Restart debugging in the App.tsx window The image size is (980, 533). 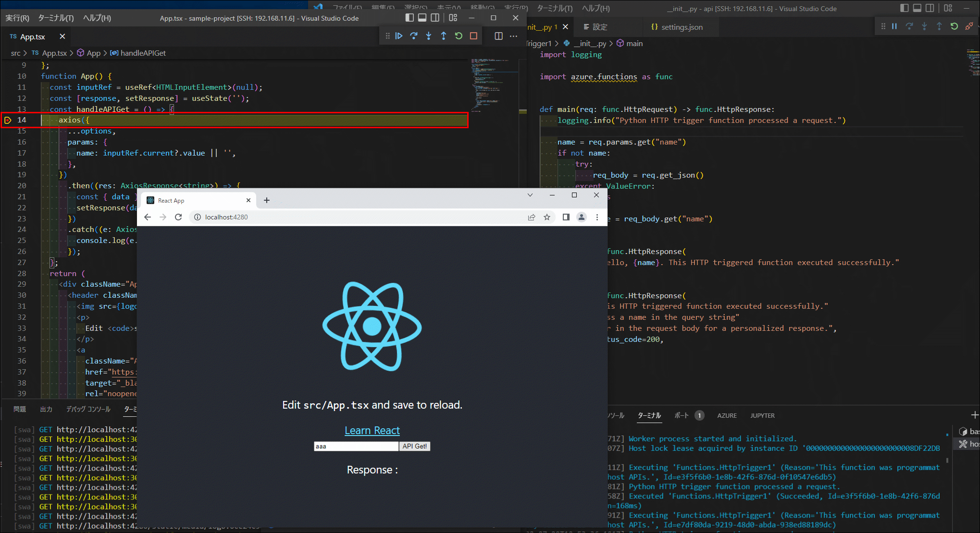coord(459,36)
